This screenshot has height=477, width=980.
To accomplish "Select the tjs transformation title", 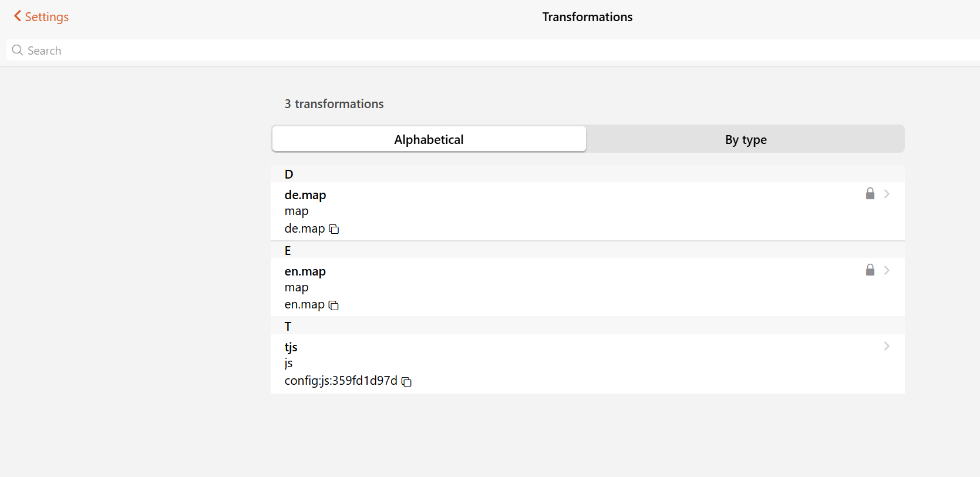I will 291,347.
